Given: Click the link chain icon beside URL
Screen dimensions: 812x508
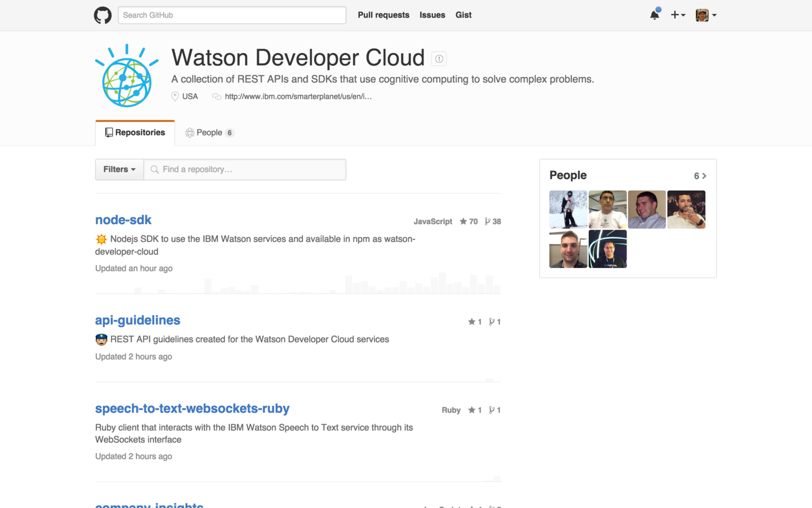Looking at the screenshot, I should (x=217, y=97).
